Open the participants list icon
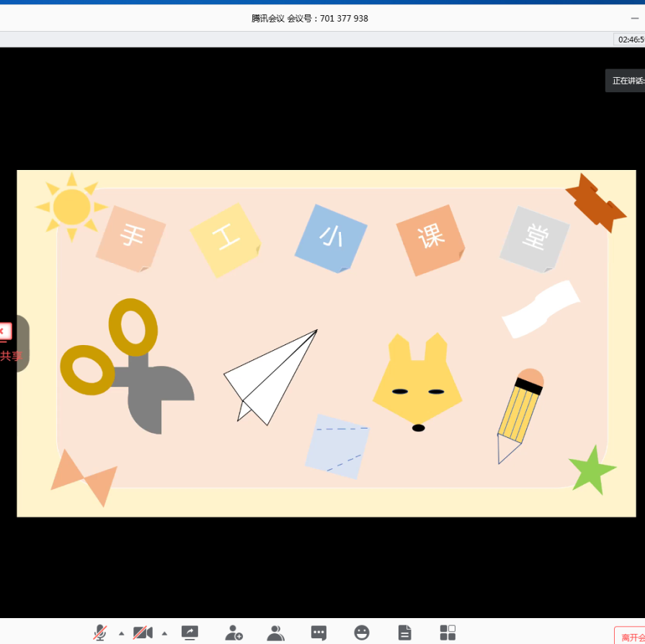The height and width of the screenshot is (644, 645). tap(275, 632)
